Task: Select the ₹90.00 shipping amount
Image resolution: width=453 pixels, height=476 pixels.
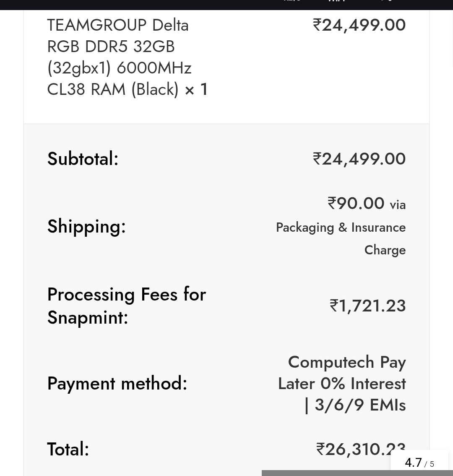Action: click(x=356, y=204)
